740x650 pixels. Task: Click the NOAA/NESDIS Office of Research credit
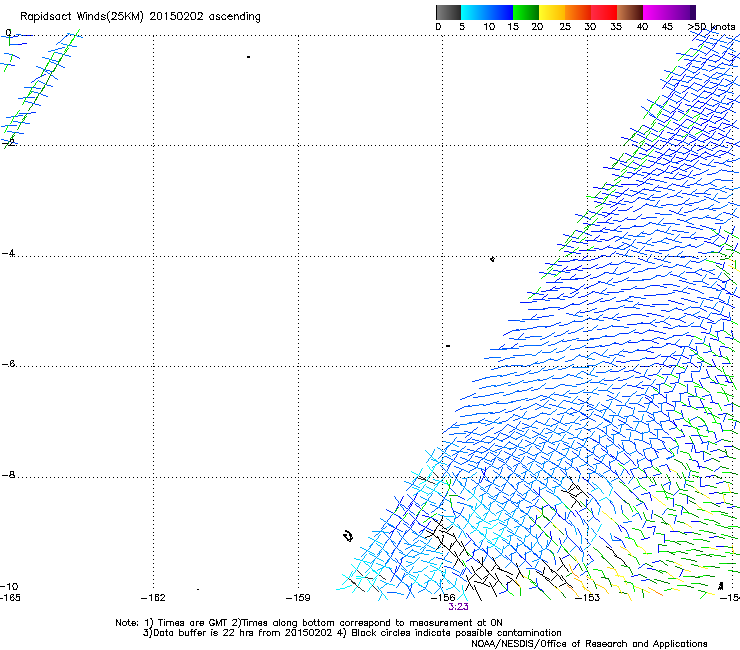(x=589, y=644)
